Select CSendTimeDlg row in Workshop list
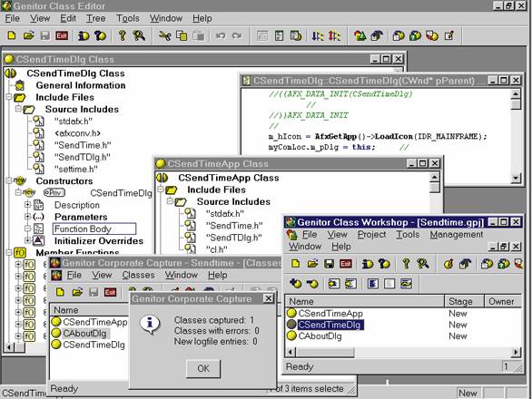 pyautogui.click(x=330, y=325)
